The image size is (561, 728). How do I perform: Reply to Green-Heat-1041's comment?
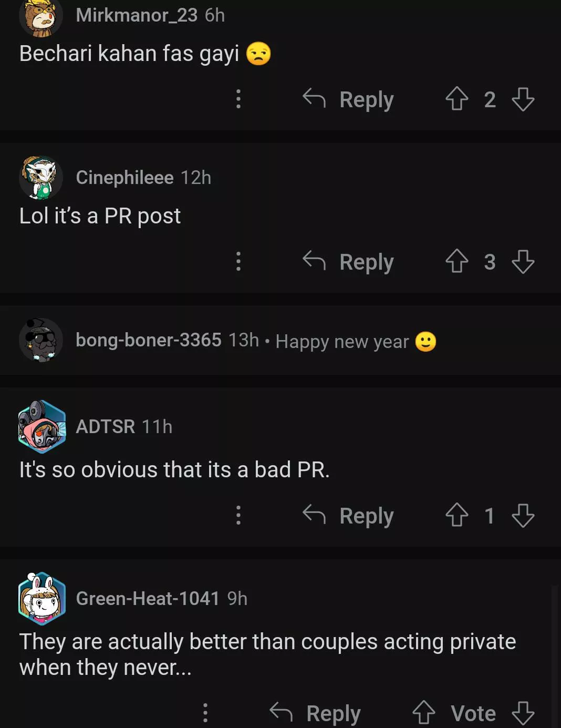[316, 713]
